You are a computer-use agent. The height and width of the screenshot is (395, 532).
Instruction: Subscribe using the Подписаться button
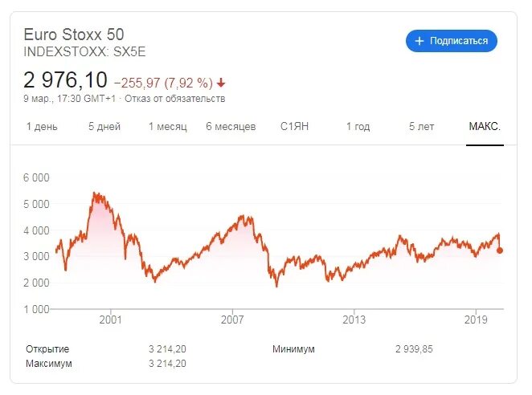(x=452, y=41)
